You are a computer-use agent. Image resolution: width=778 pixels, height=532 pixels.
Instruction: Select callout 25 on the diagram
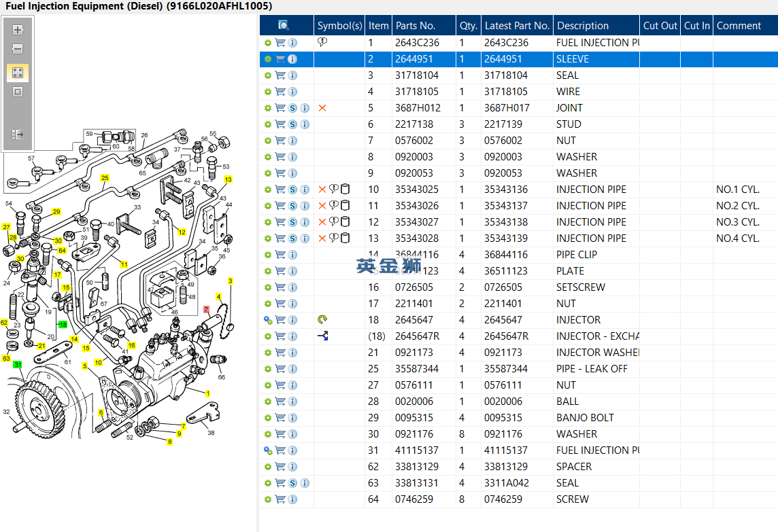click(105, 177)
